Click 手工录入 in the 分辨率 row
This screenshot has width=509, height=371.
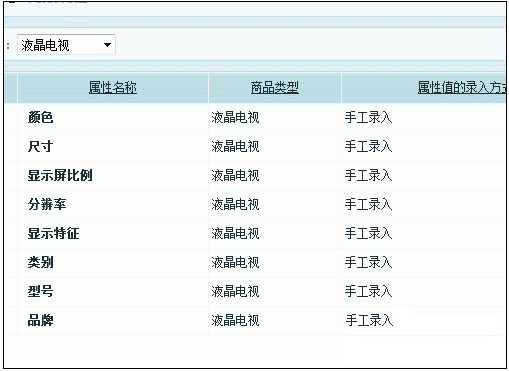point(368,204)
